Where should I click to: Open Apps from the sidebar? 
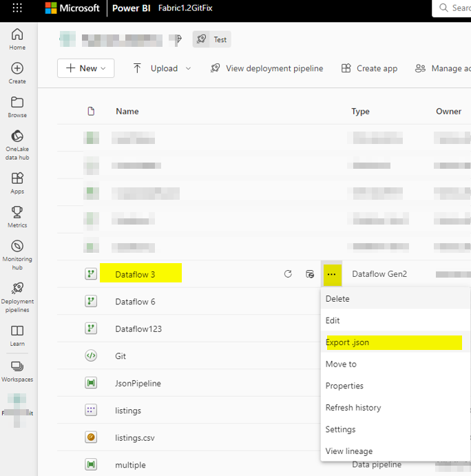click(17, 183)
